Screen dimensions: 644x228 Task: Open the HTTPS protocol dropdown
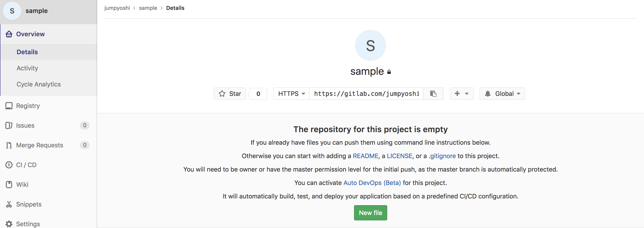pyautogui.click(x=292, y=93)
